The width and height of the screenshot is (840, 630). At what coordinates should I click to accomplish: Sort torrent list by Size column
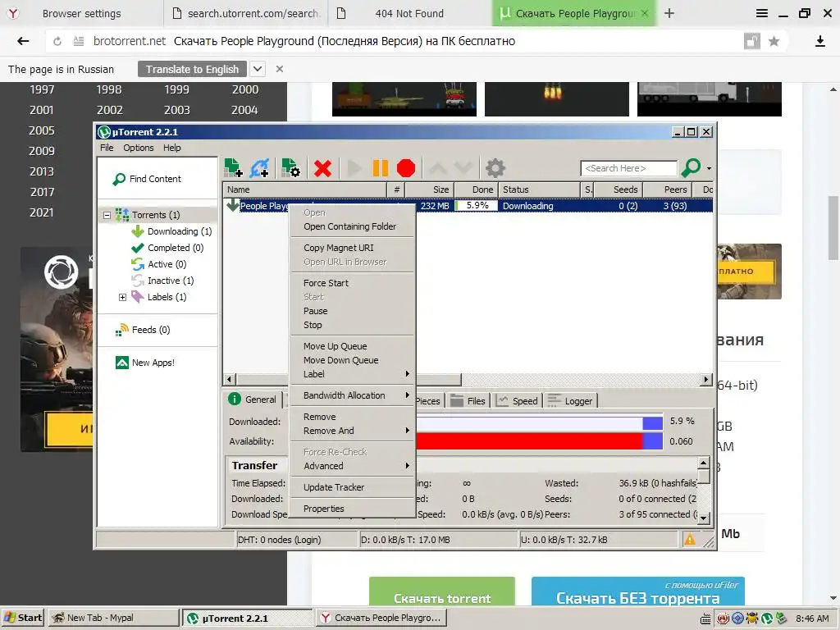point(429,189)
